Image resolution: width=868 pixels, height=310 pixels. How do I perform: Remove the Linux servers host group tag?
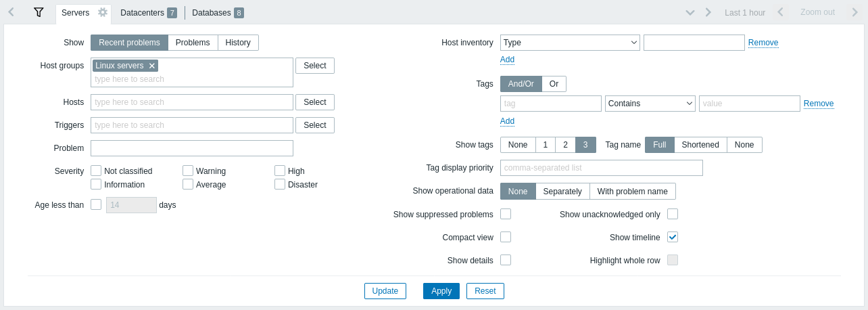pyautogui.click(x=152, y=66)
